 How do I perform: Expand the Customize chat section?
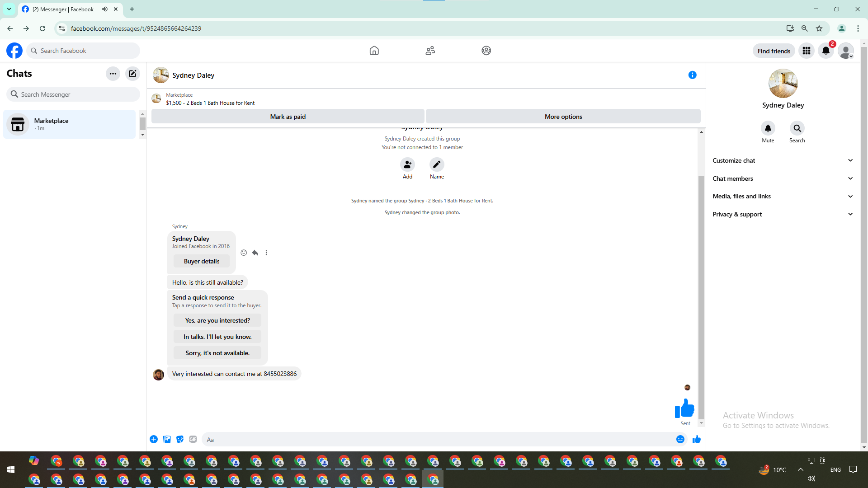783,160
